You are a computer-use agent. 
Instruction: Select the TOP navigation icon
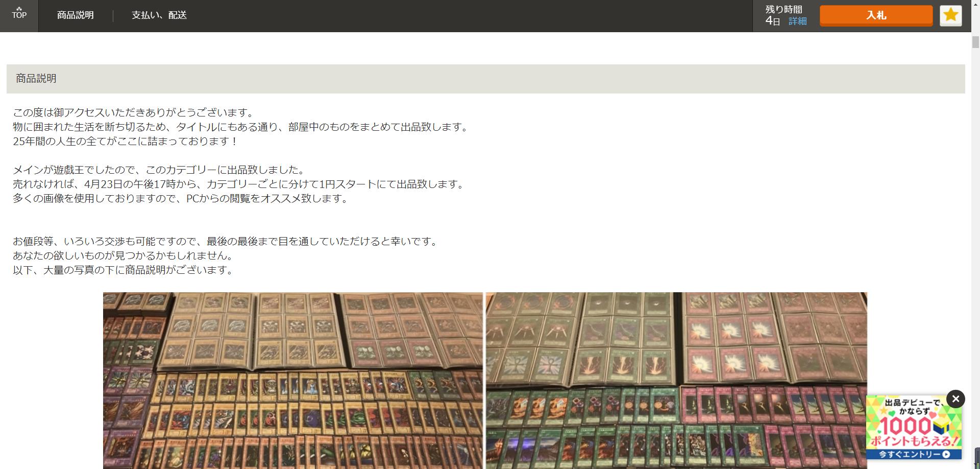(19, 15)
